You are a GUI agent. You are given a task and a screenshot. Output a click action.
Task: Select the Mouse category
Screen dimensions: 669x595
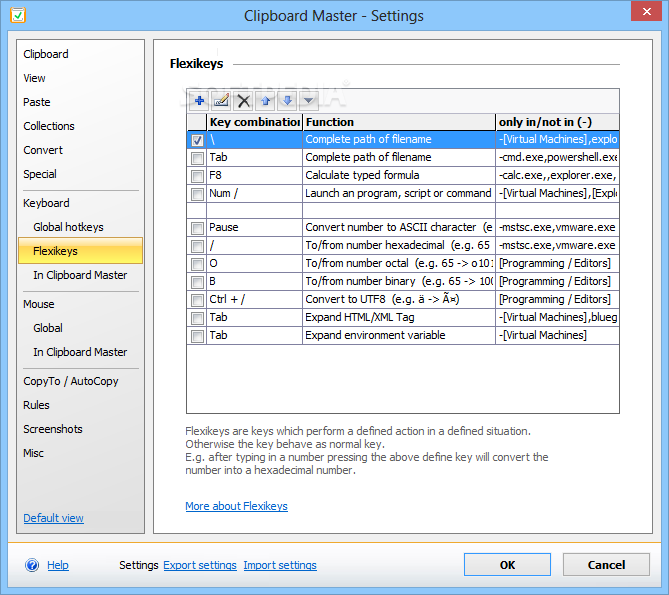(38, 304)
